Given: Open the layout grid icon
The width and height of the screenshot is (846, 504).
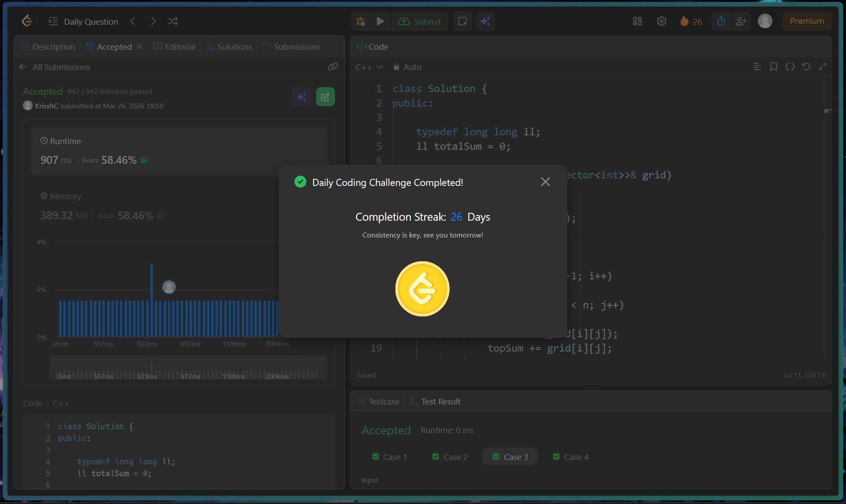Looking at the screenshot, I should tap(637, 21).
